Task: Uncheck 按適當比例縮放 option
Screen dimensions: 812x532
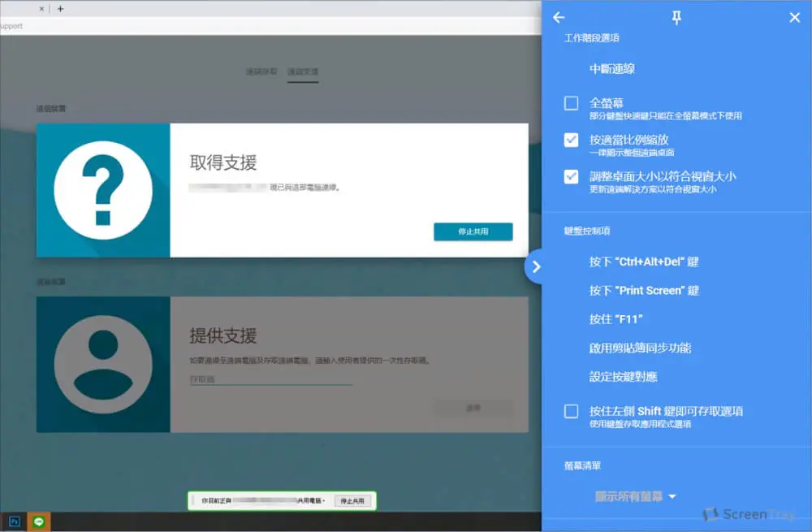Action: click(571, 140)
